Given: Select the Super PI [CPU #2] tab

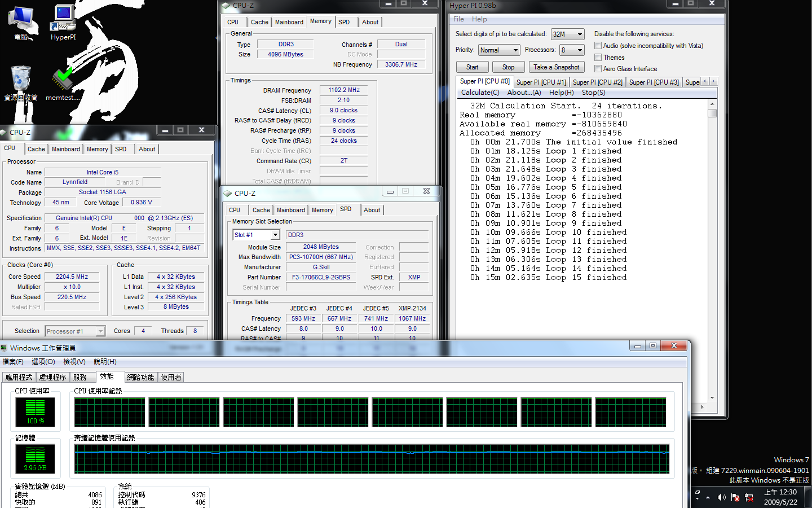Looking at the screenshot, I should (x=598, y=81).
